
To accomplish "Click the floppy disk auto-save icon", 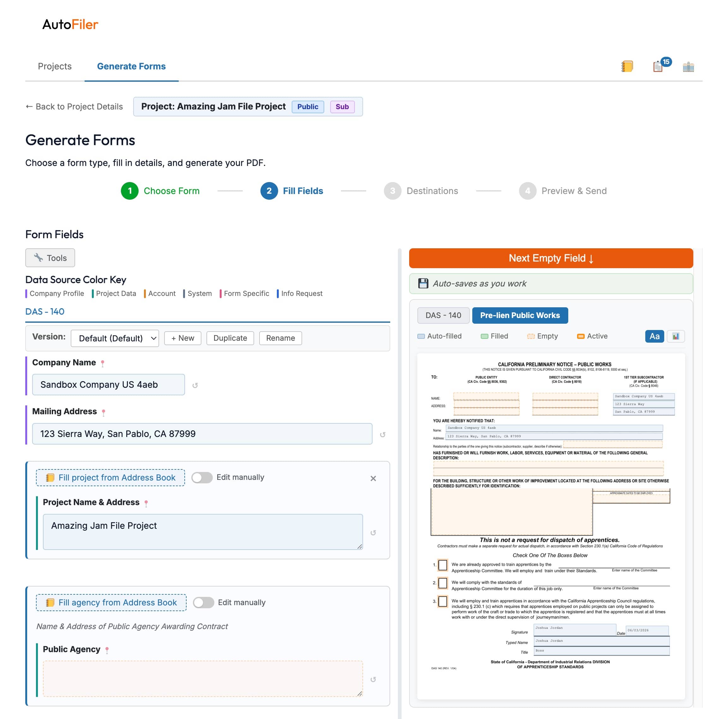I will [x=423, y=283].
